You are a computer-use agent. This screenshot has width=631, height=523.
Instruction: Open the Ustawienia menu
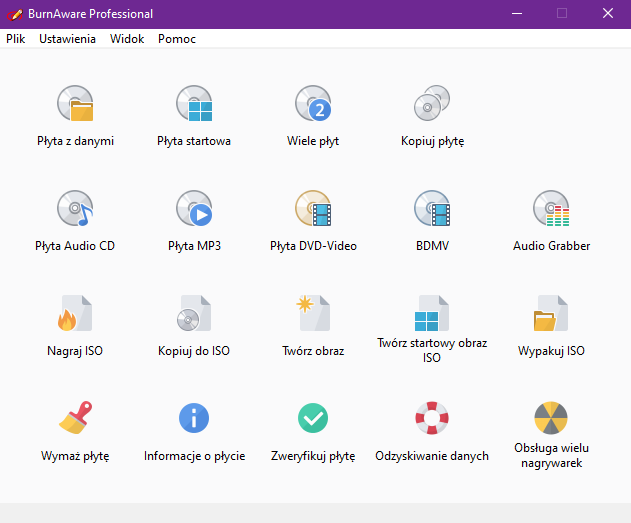click(x=68, y=39)
